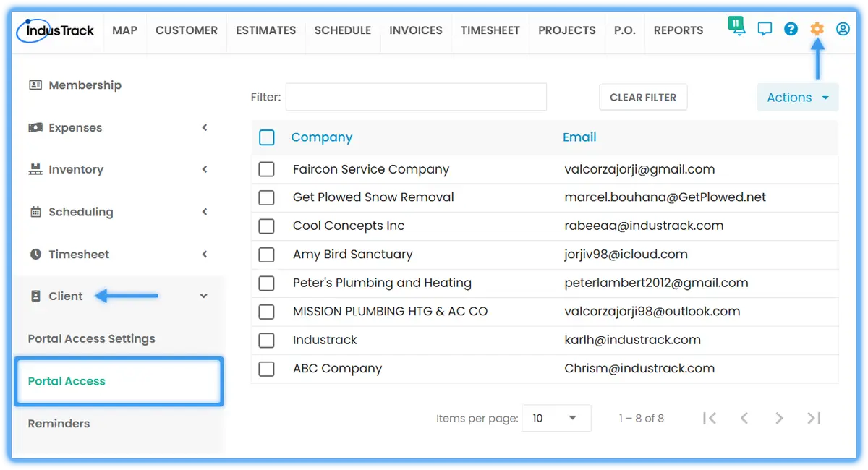Screen dimensions: 868x470
Task: Open the CUSTOMER tab
Action: coord(187,30)
